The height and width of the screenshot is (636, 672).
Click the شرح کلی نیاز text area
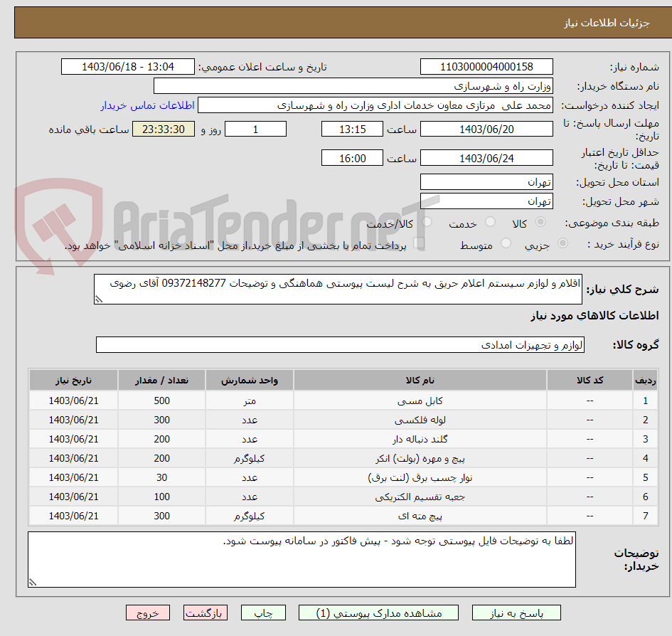click(x=338, y=290)
